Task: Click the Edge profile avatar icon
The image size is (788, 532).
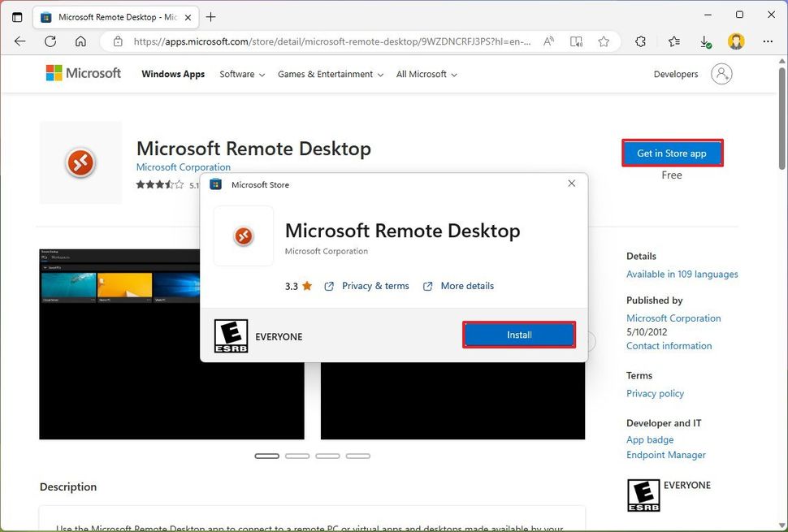Action: tap(736, 41)
